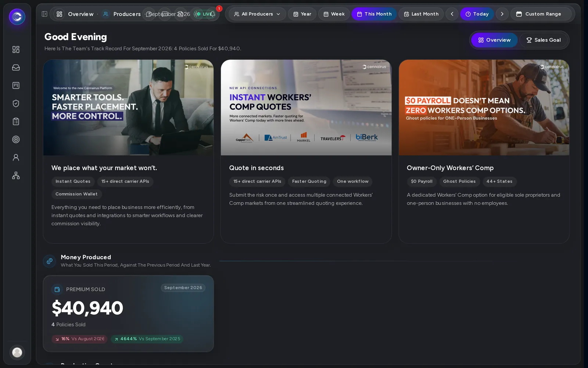Open the shield checkmark icon in sidebar
The height and width of the screenshot is (368, 588).
click(x=16, y=103)
